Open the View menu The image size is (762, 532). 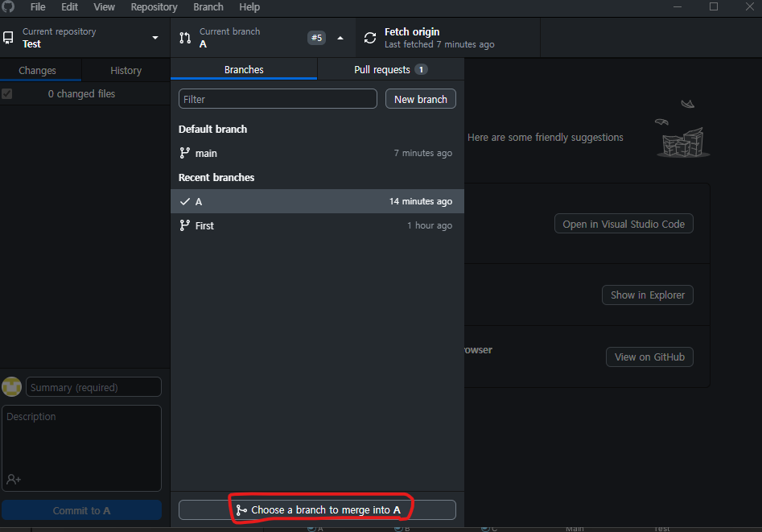tap(104, 6)
